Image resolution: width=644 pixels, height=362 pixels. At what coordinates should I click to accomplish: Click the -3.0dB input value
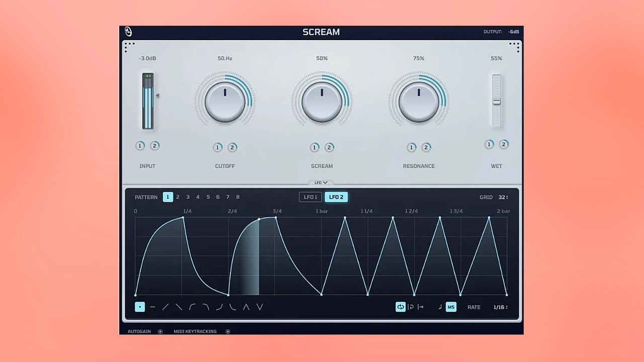click(147, 58)
